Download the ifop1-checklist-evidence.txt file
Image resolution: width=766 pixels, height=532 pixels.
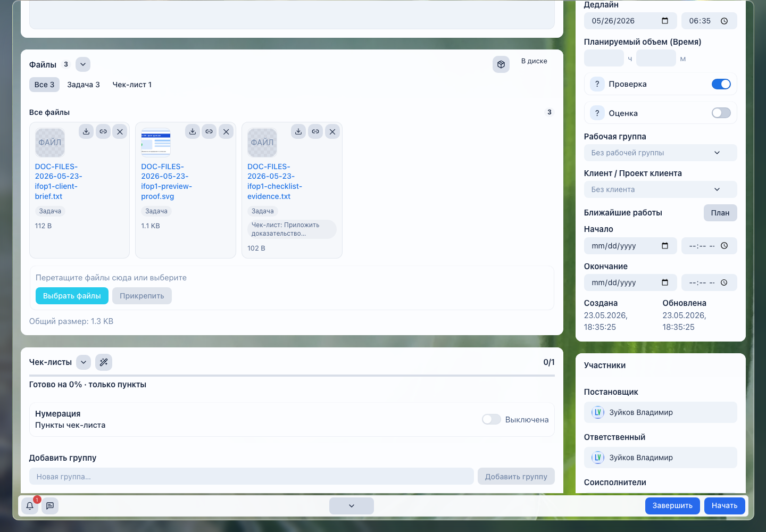point(298,131)
